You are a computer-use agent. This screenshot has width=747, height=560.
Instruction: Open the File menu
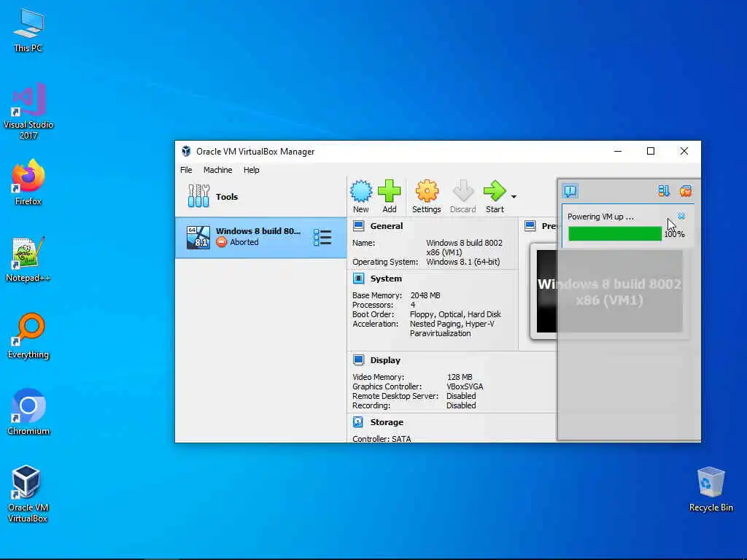(x=186, y=170)
